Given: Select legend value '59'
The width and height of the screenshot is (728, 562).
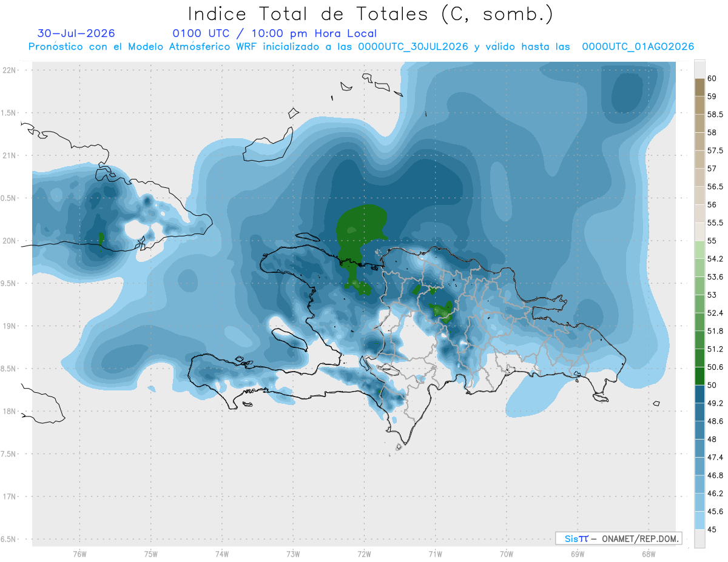Looking at the screenshot, I should point(712,96).
